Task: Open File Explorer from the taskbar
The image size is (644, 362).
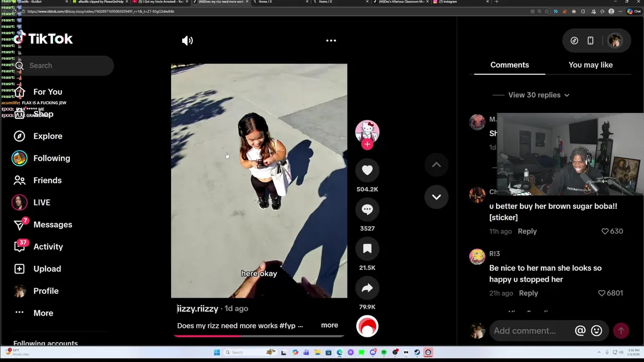Action: [317, 352]
